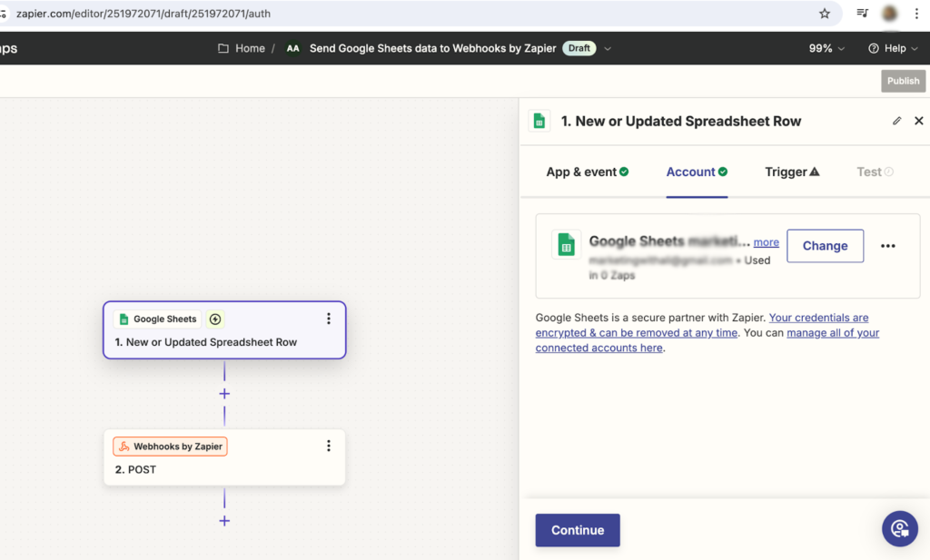Click the bookmark star in the browser address bar
This screenshot has height=560, width=930.
point(824,14)
